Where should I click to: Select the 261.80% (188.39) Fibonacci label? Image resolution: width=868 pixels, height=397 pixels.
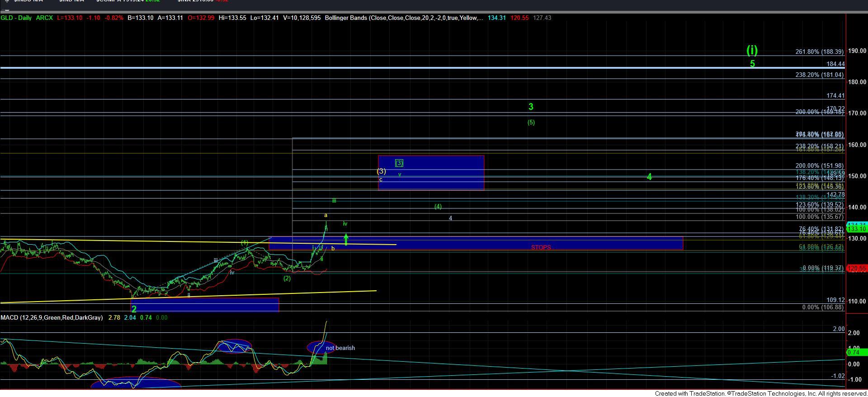coord(819,52)
